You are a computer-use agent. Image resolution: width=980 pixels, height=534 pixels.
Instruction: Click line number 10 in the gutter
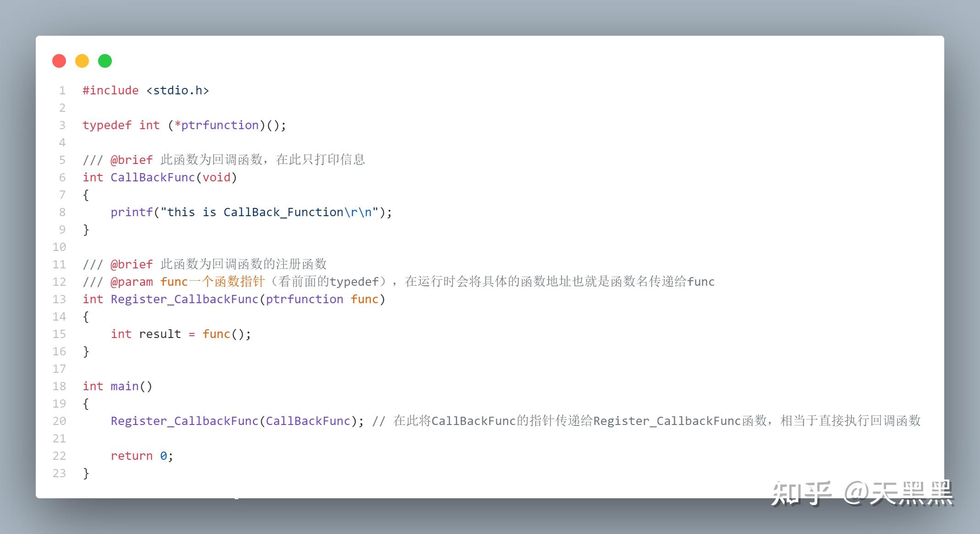point(59,247)
